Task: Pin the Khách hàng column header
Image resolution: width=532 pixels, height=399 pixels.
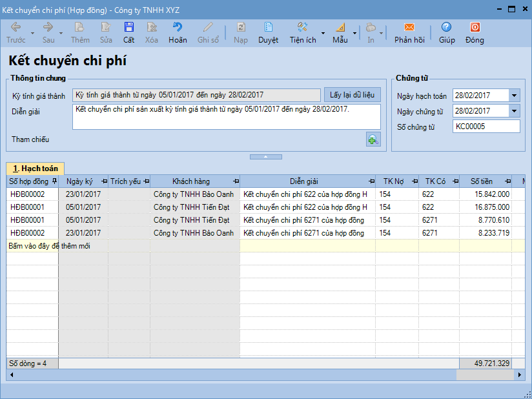Action: pyautogui.click(x=235, y=181)
